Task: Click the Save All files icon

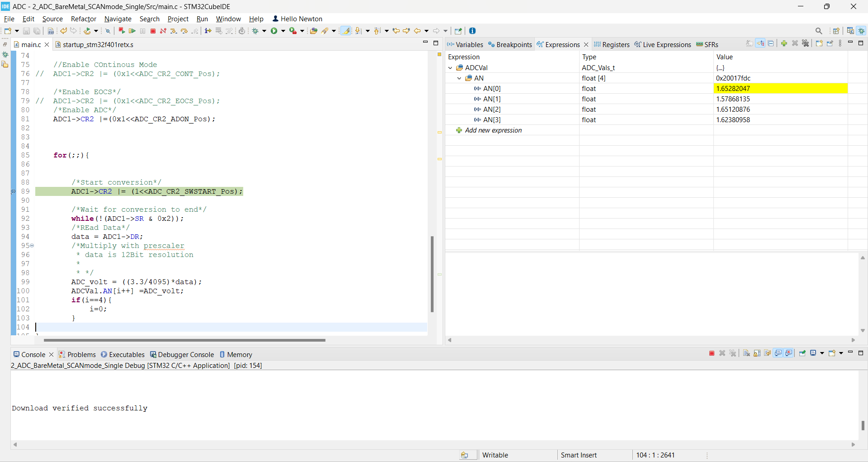Action: tap(37, 31)
